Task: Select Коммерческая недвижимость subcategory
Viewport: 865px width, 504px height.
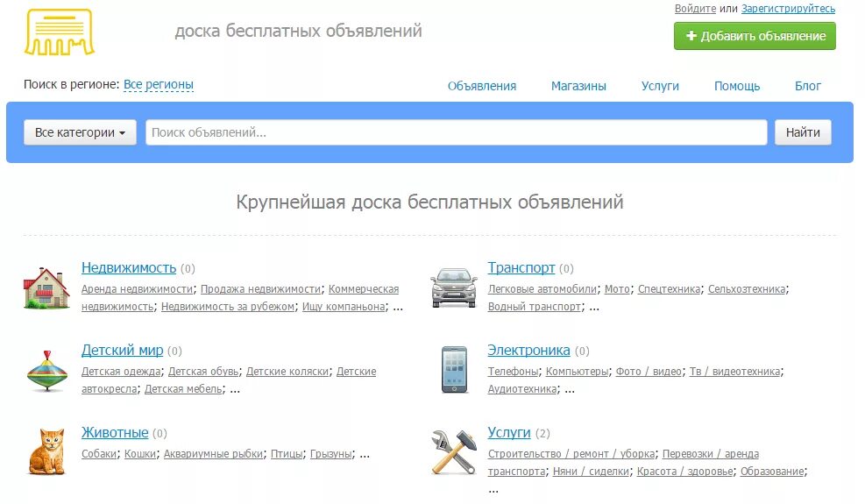Action: pos(364,288)
